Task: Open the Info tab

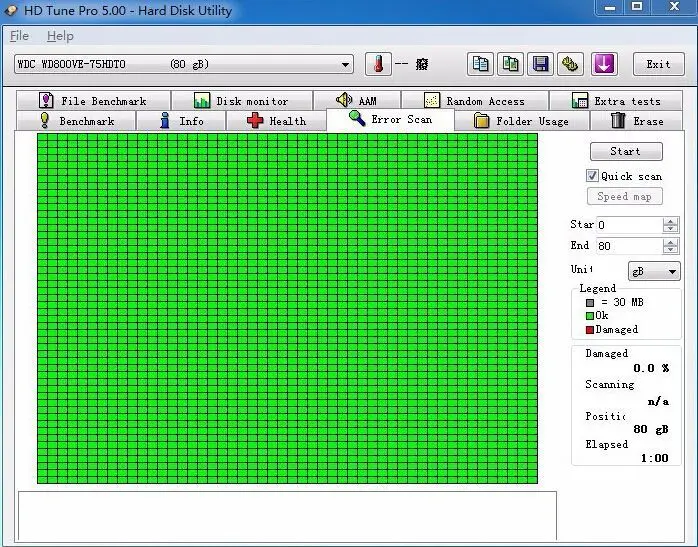Action: coord(182,121)
